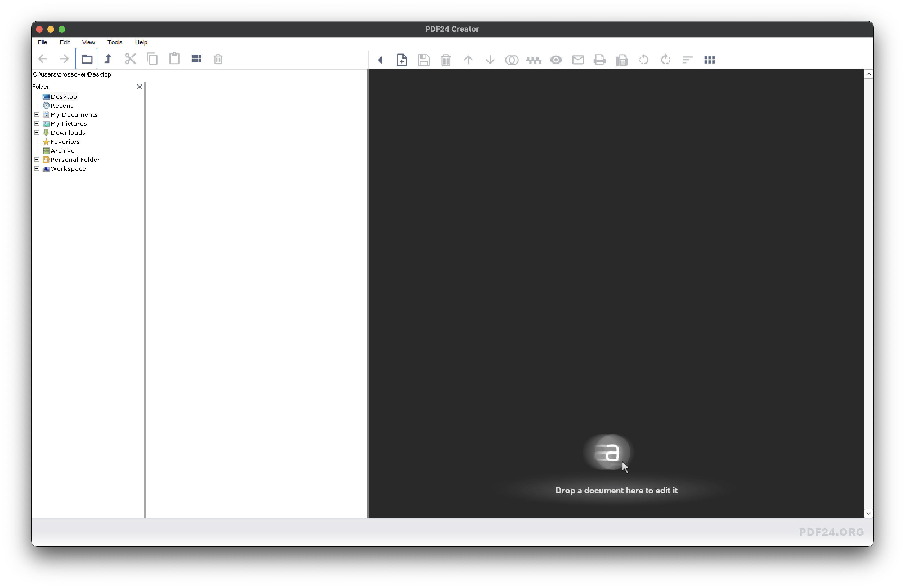905x588 pixels.
Task: Send document via fax icon
Action: click(621, 60)
